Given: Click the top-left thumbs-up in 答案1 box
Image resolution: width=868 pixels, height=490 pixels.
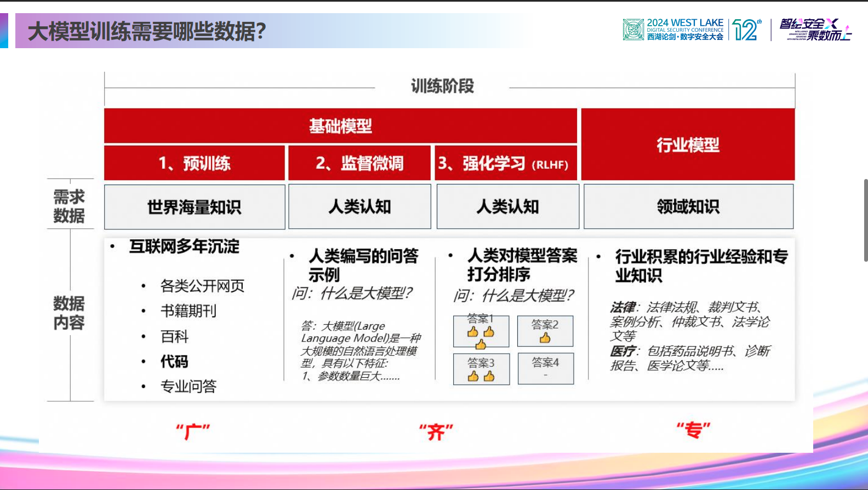Looking at the screenshot, I should pos(473,332).
